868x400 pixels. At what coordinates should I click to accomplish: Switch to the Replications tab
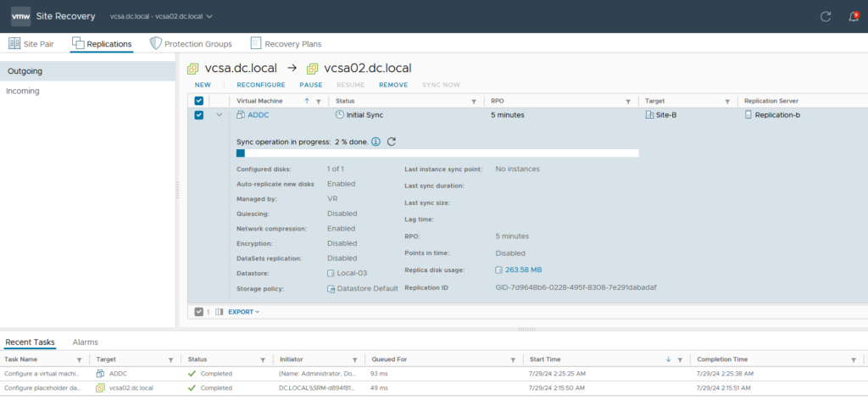(x=102, y=44)
